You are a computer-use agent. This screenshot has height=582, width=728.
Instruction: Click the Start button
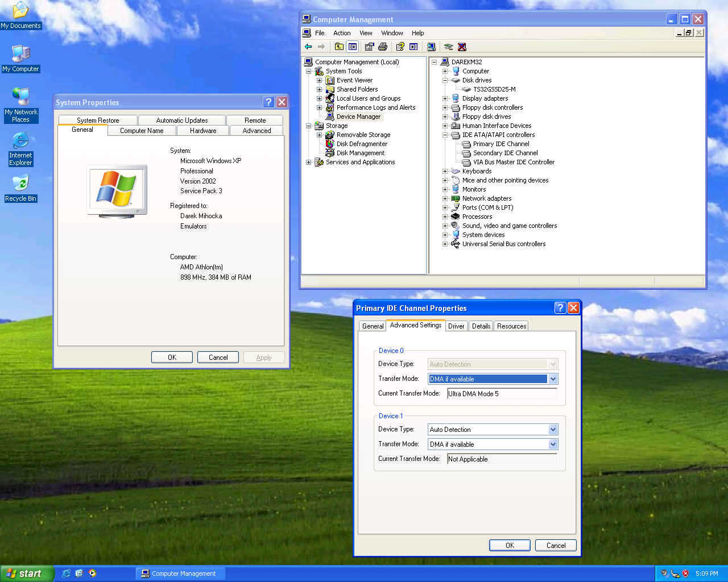[x=27, y=573]
